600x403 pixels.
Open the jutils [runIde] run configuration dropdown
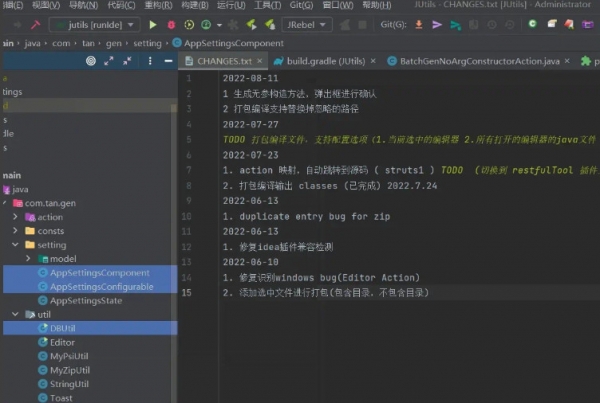(97, 23)
